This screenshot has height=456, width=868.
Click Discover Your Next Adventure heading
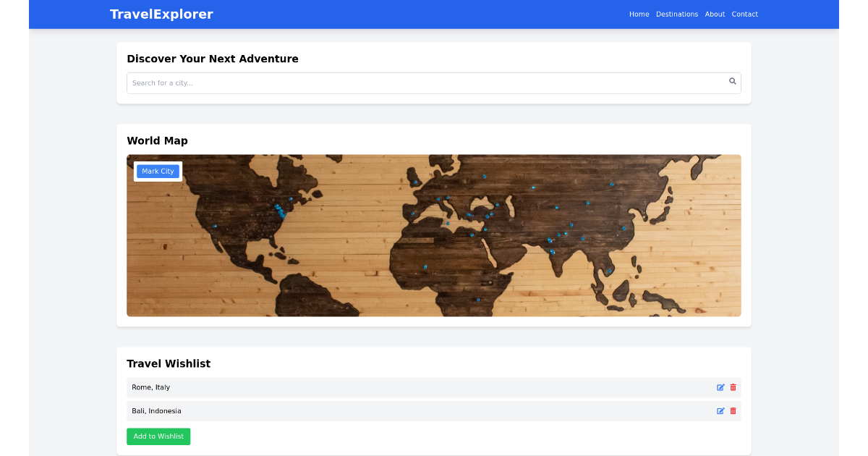tap(213, 59)
